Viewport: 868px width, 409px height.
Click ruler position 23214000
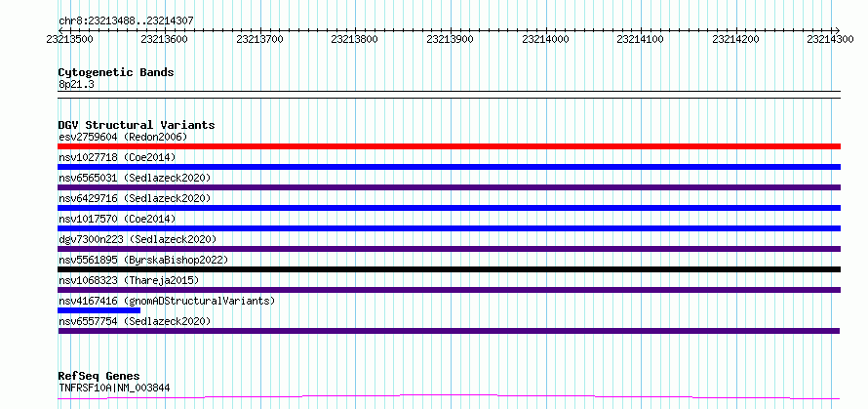[545, 39]
